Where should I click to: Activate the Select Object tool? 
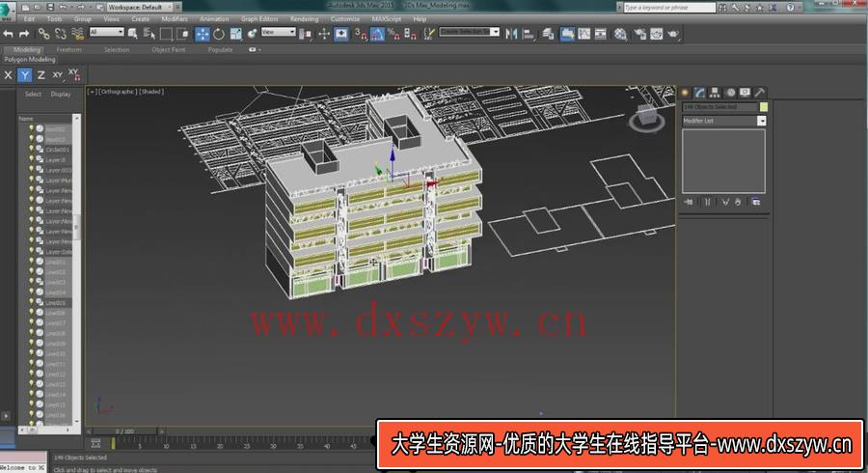133,35
